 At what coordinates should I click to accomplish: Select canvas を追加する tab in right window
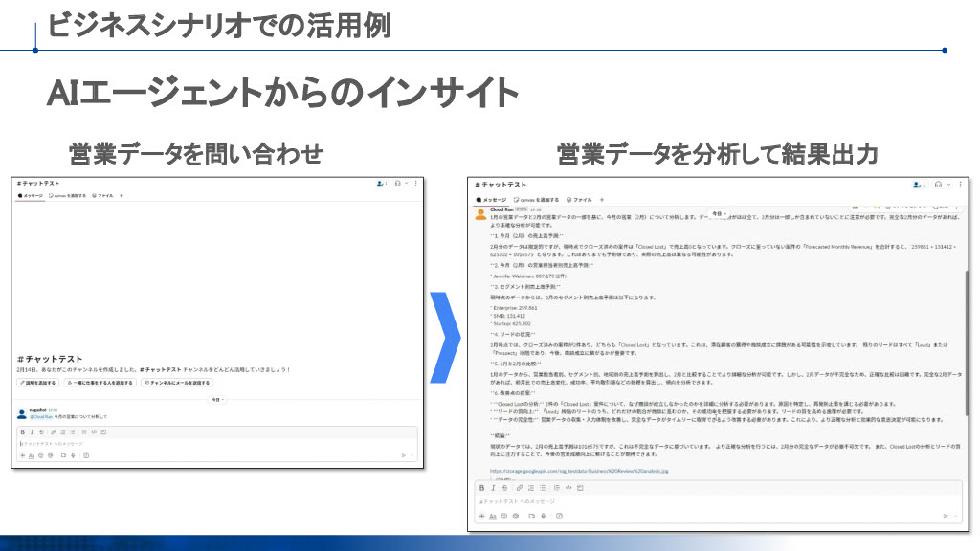[536, 200]
